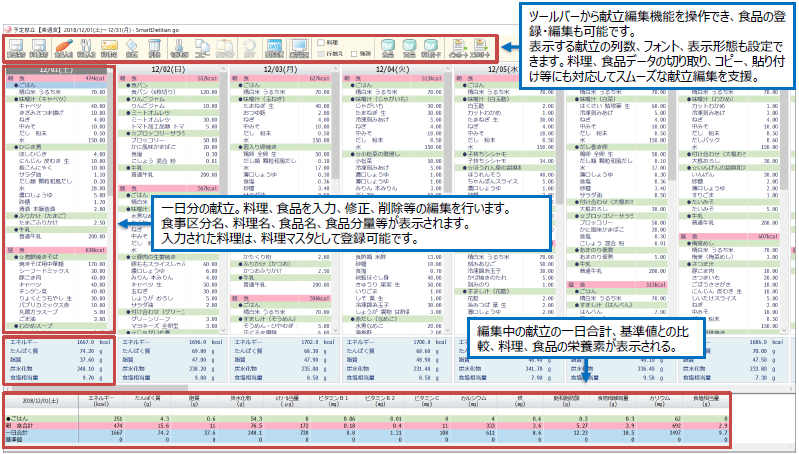Click the first floppy-disk save icon
Screen dimensions: 799x454
(18, 46)
